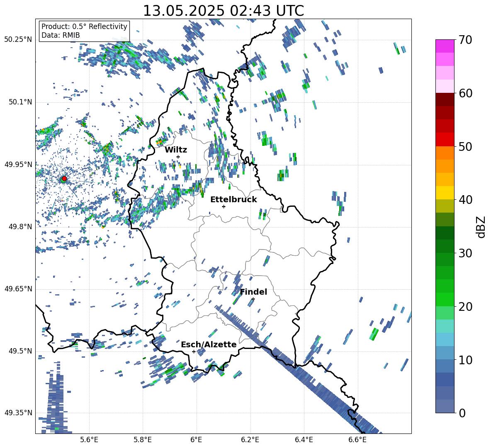The width and height of the screenshot is (491, 448).
Task: Click the 0 colorbar tick label
Action: click(462, 413)
